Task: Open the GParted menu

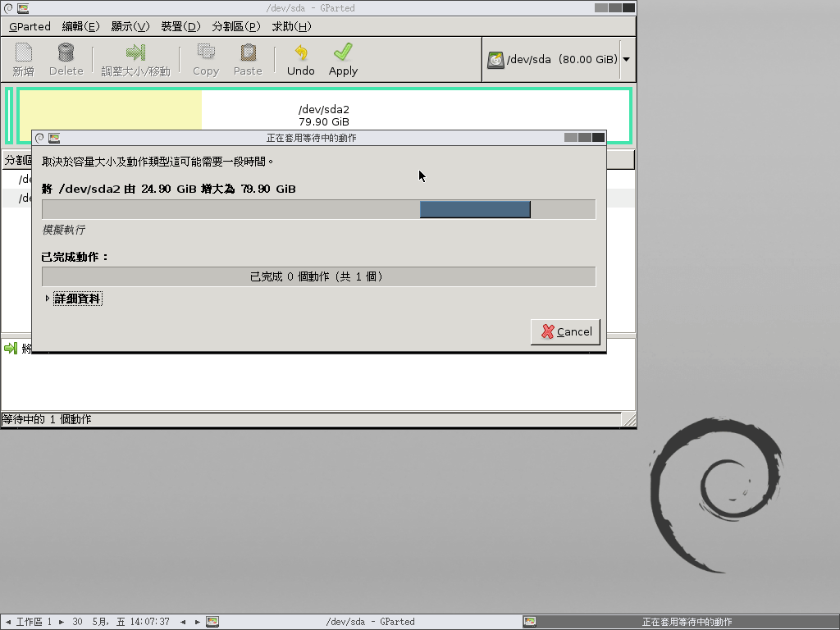Action: pos(30,26)
